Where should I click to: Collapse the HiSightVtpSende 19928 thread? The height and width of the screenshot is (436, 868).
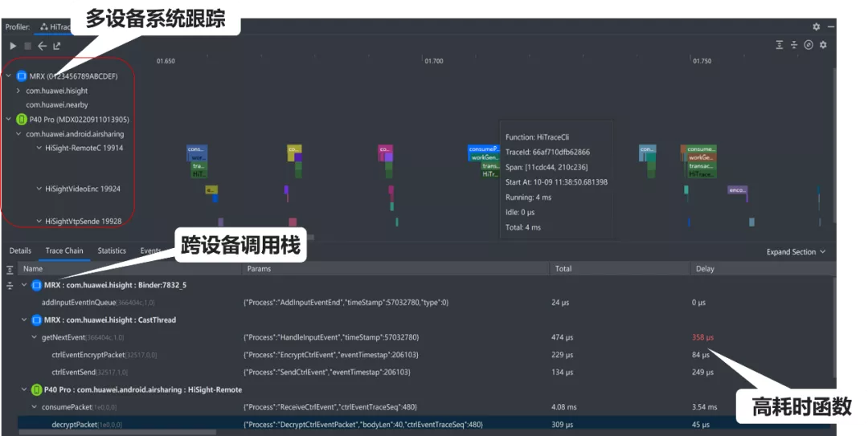[x=39, y=221]
